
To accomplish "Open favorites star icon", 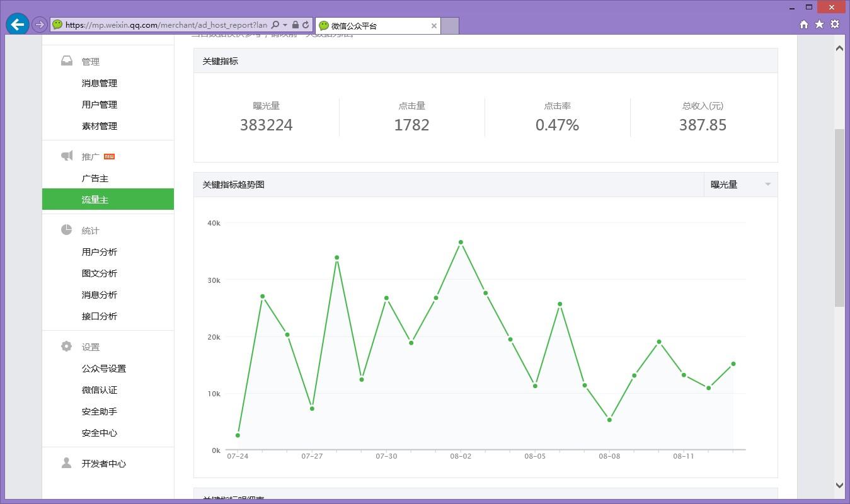I will [x=819, y=25].
